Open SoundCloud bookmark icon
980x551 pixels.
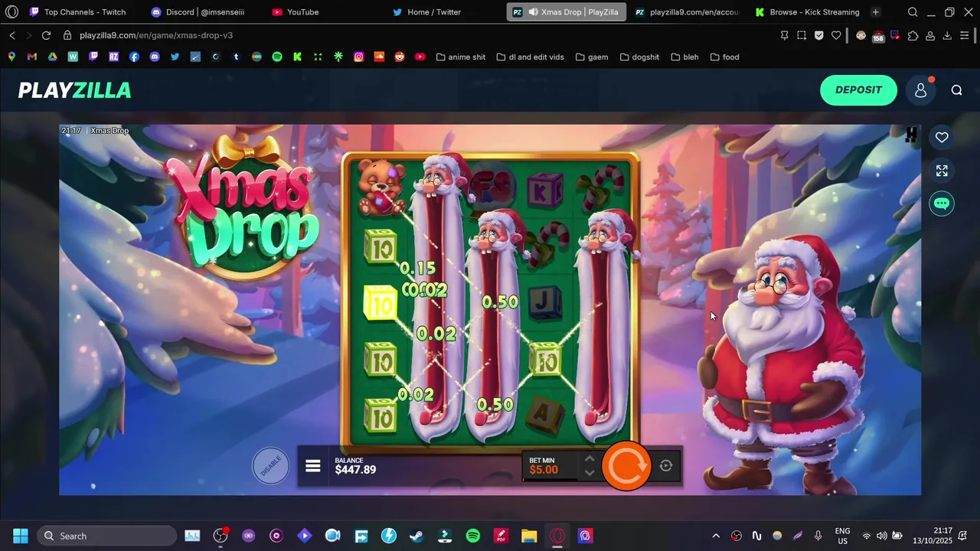pyautogui.click(x=379, y=57)
